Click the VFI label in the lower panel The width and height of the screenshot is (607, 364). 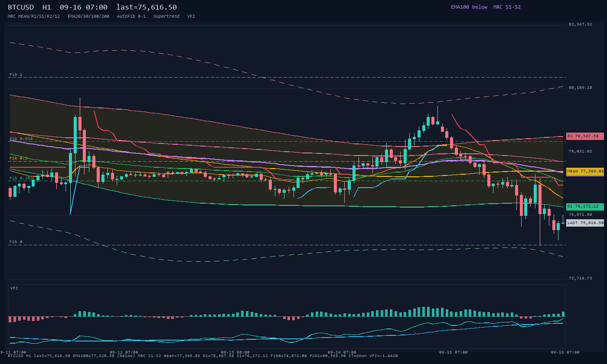click(x=14, y=288)
